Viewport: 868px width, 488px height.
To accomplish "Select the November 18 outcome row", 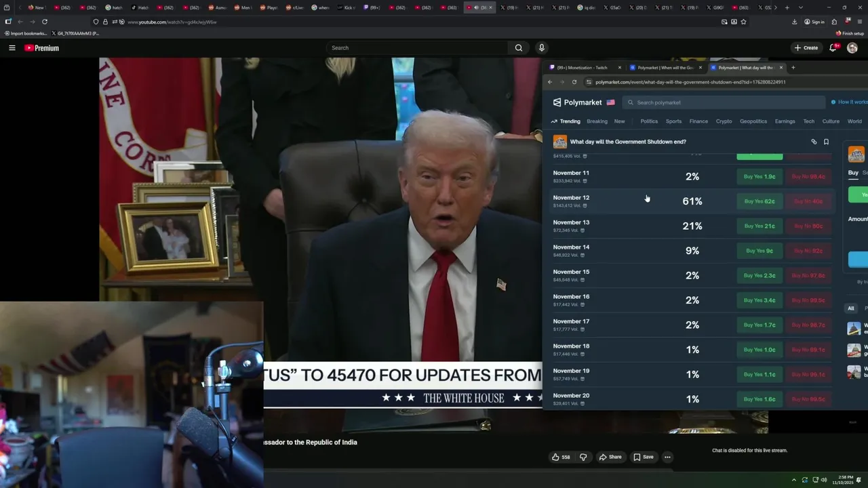I will [x=692, y=350].
